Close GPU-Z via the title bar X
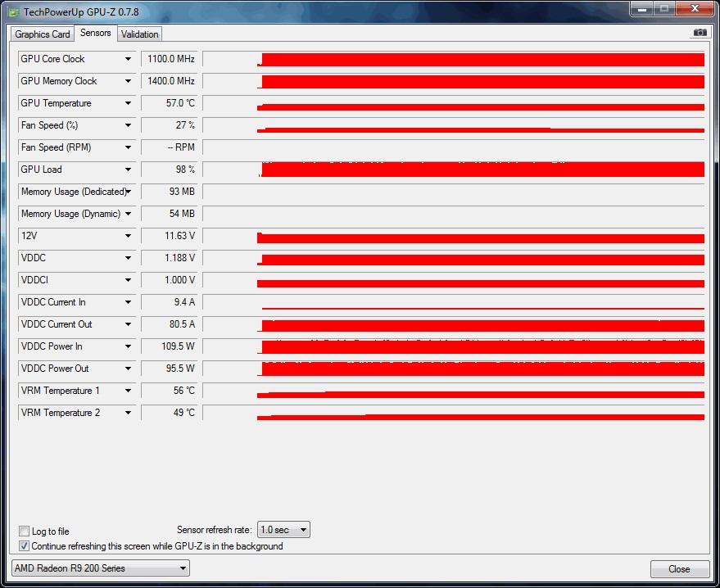This screenshot has width=720, height=588. pyautogui.click(x=695, y=9)
